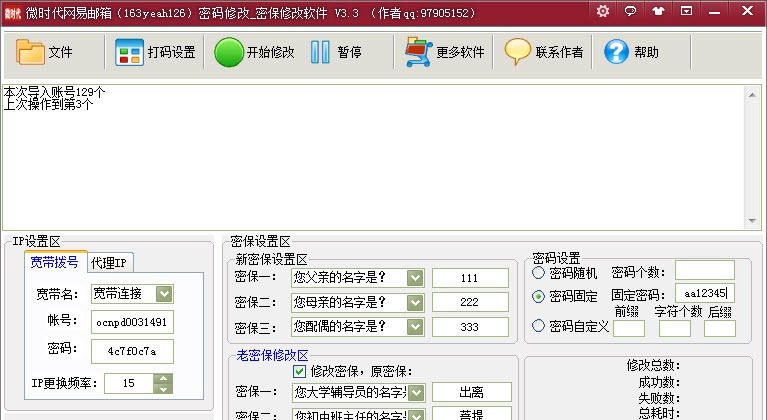Click the IP更换频率 value field 15

pos(129,383)
